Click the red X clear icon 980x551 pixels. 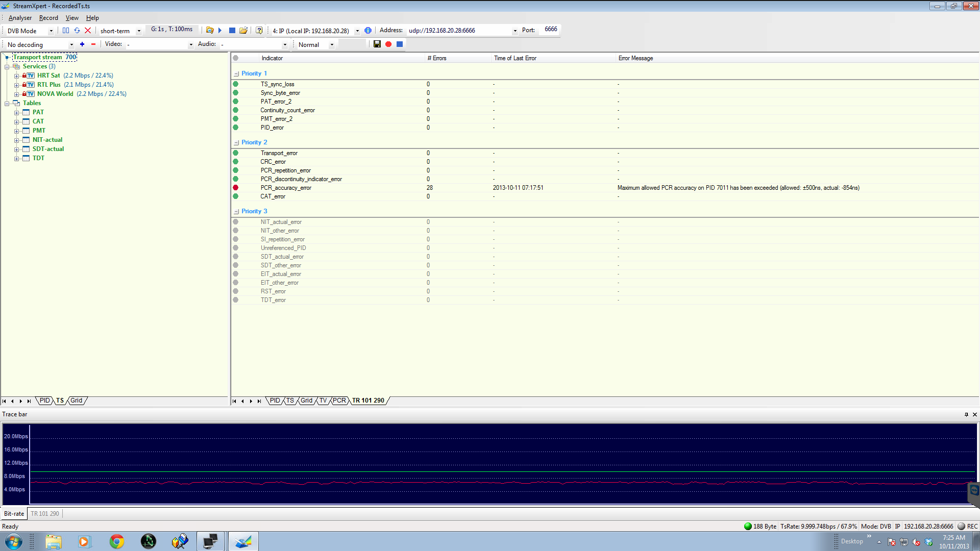pos(88,31)
